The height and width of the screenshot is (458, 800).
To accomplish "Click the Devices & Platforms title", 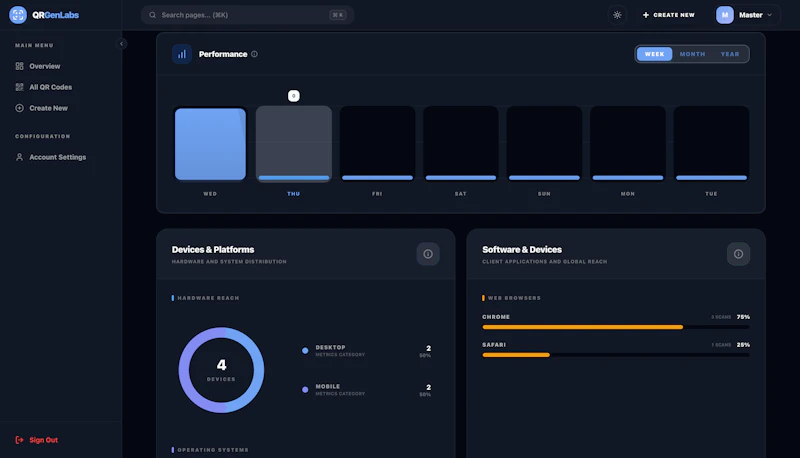I will point(213,249).
